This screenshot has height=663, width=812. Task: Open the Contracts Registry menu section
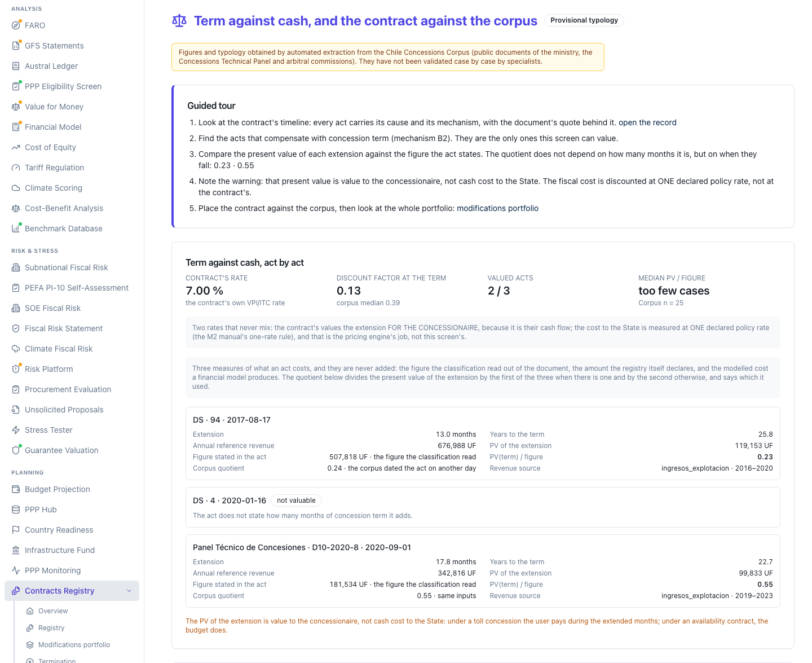click(72, 591)
